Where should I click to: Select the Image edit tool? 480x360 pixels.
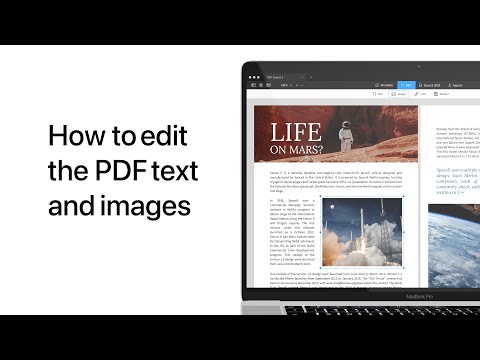tap(399, 94)
